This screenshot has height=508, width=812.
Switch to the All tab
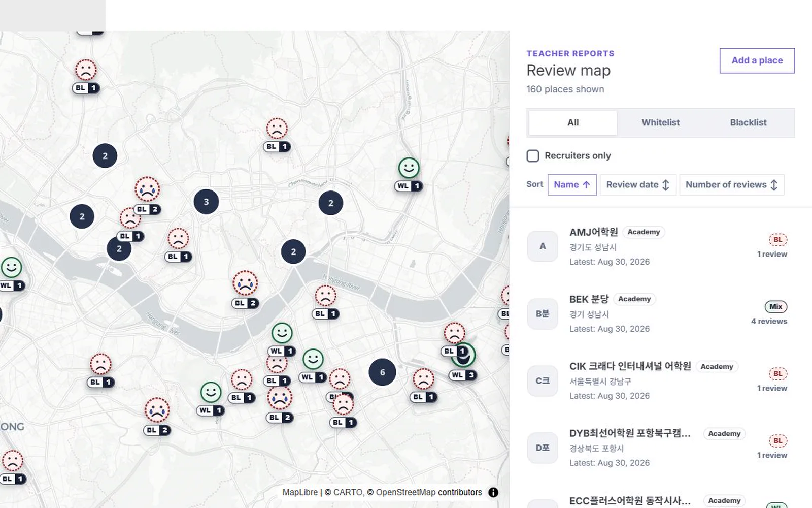click(x=573, y=122)
